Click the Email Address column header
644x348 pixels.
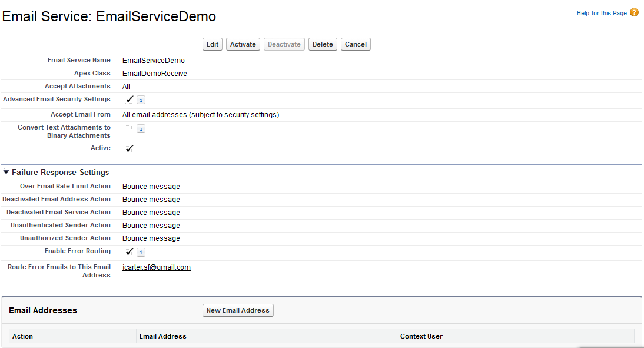pyautogui.click(x=163, y=336)
